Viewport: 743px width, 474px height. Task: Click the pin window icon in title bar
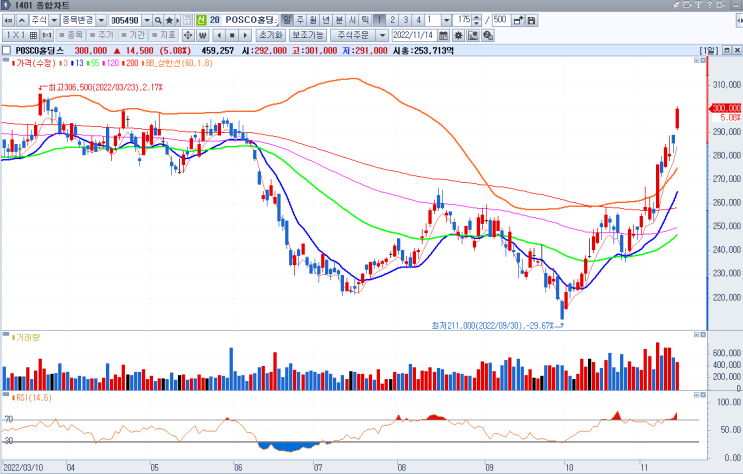[676, 5]
